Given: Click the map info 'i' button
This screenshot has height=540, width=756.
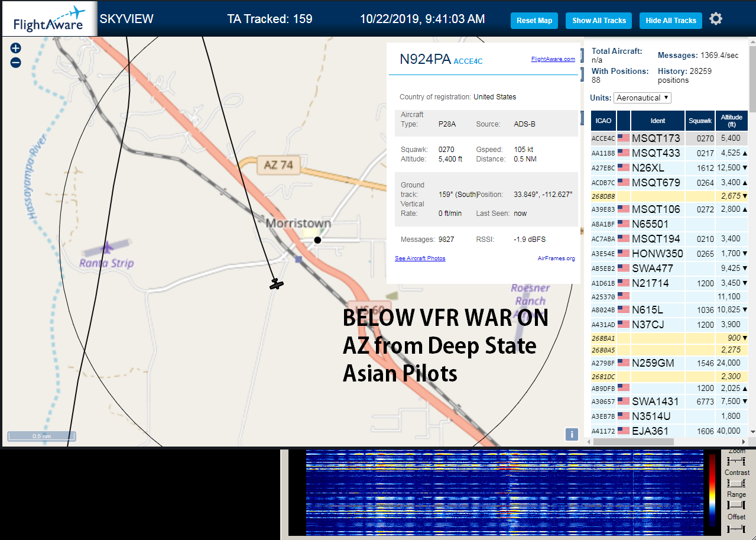Looking at the screenshot, I should 572,434.
